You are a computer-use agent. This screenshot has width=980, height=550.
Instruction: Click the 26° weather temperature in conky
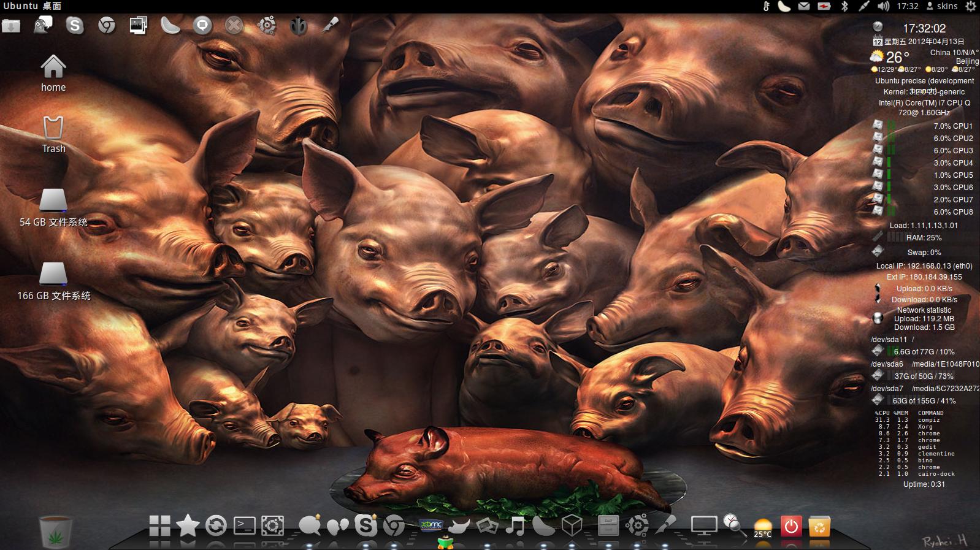(898, 57)
